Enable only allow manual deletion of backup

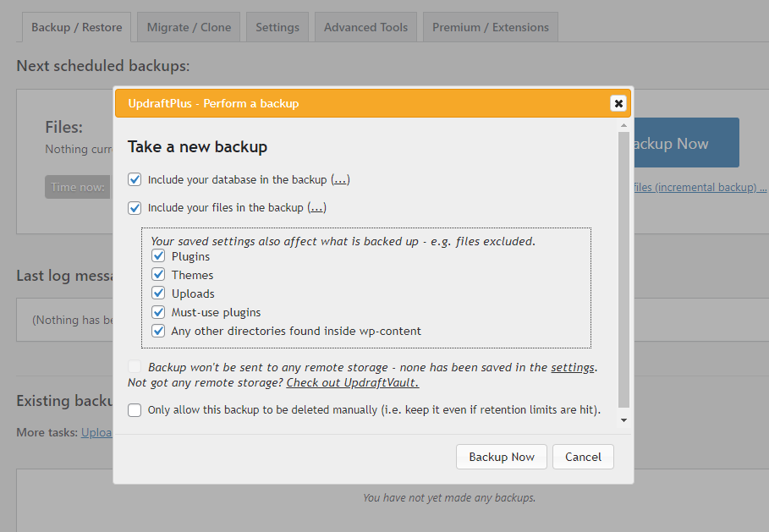(135, 410)
